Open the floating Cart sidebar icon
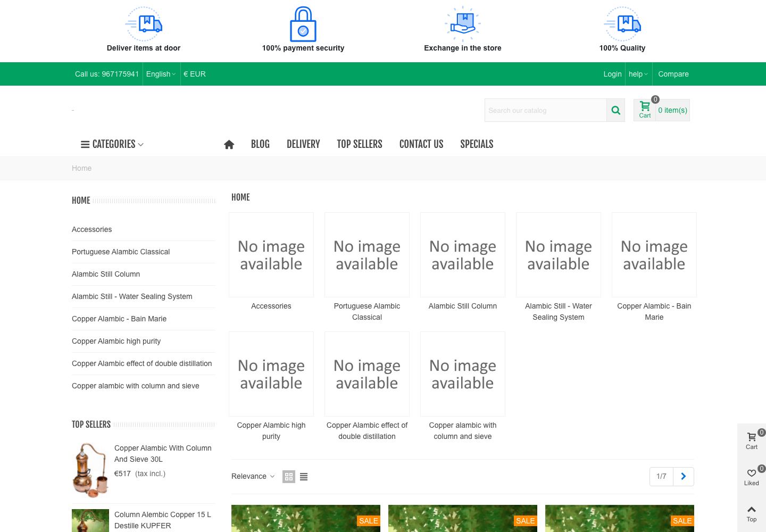Screen dimensions: 766x532 tap(752, 441)
